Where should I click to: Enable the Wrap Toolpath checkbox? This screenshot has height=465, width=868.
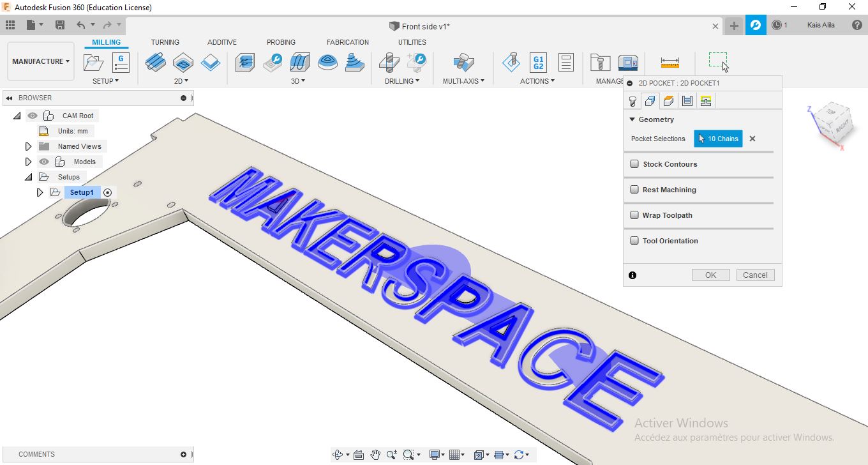tap(634, 215)
